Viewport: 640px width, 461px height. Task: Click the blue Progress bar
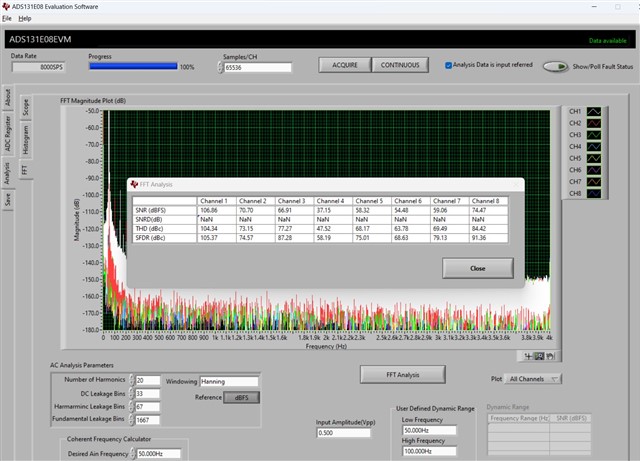click(133, 66)
